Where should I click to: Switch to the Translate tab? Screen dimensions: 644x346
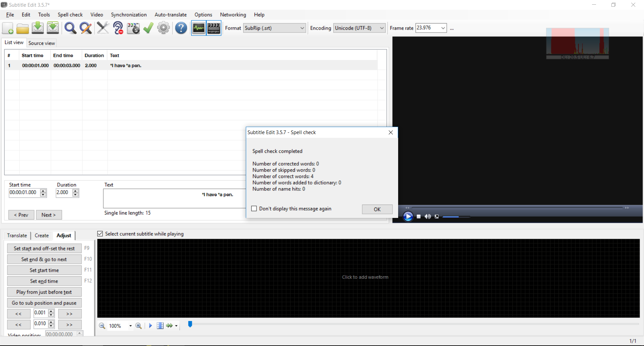[17, 235]
